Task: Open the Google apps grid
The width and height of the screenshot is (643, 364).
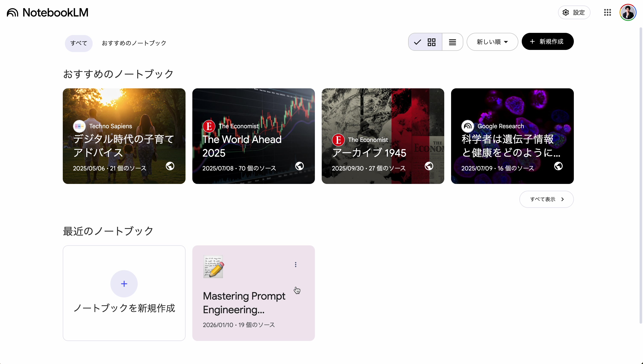Action: tap(608, 12)
